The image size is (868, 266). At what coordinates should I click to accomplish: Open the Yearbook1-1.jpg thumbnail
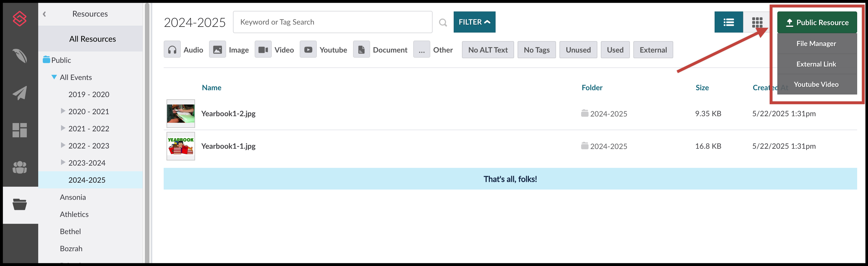click(181, 146)
